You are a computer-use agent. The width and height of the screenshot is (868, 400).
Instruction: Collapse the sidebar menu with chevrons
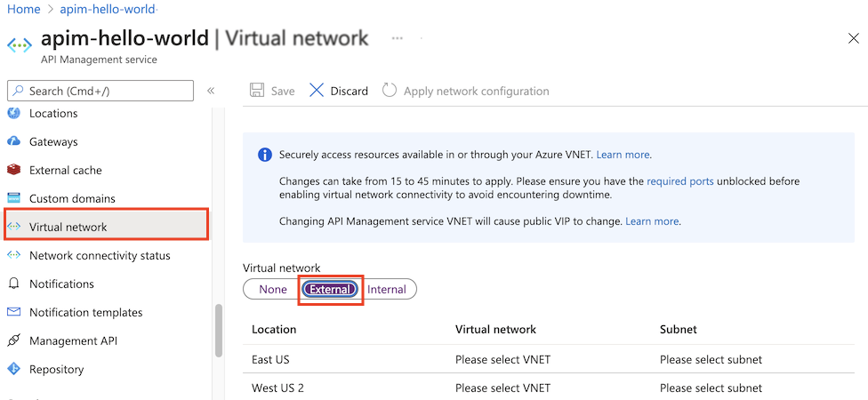point(211,91)
